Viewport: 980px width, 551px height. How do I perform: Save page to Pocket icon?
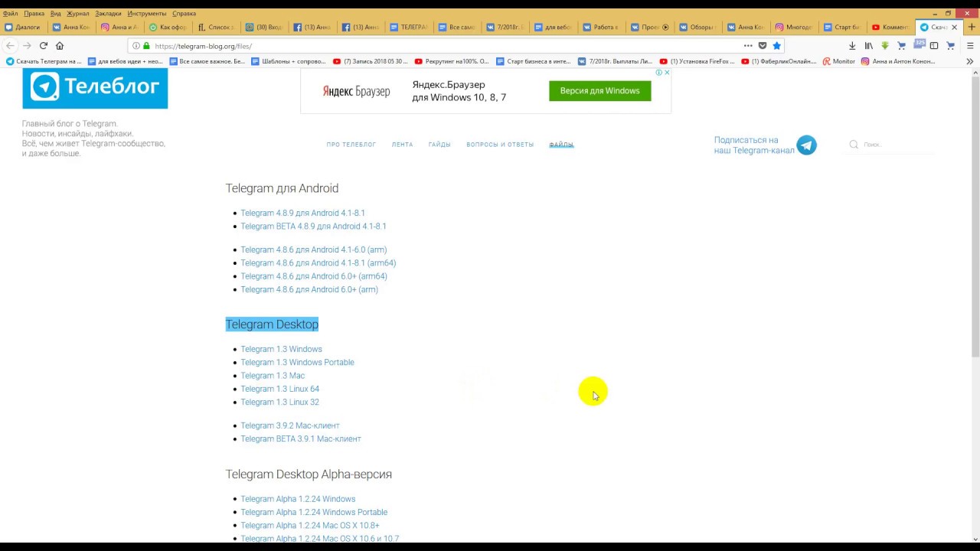click(x=763, y=46)
